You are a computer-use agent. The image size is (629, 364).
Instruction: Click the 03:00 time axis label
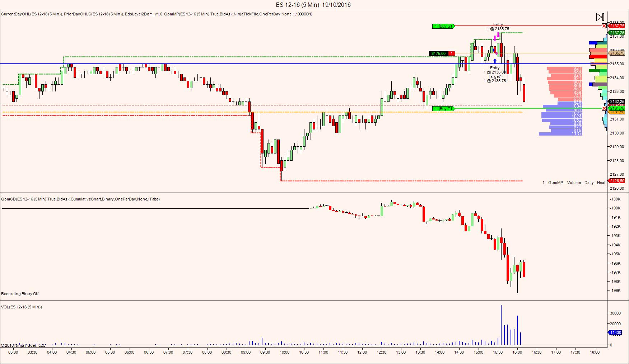point(13,352)
